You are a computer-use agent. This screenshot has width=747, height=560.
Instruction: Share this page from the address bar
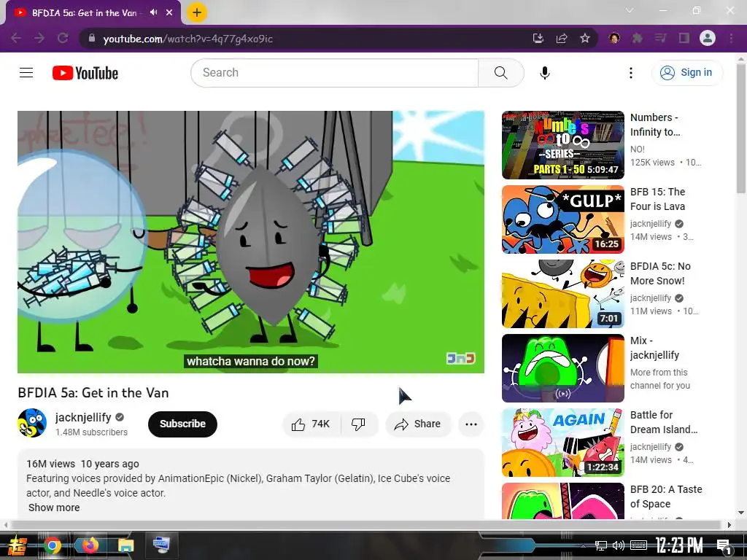562,39
